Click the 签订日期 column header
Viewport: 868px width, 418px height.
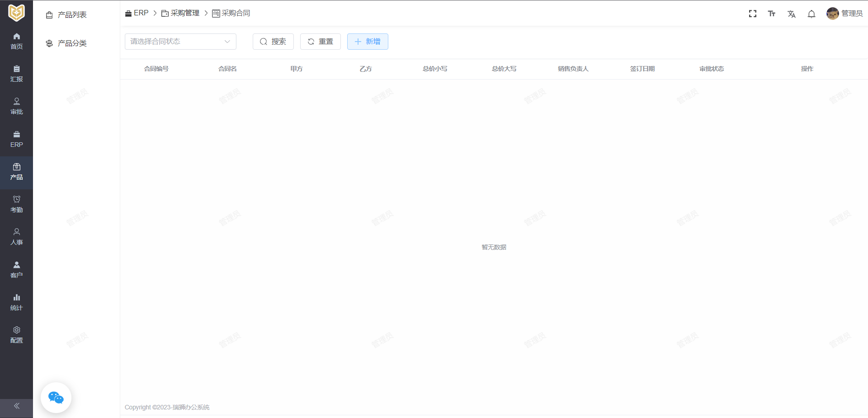(642, 69)
